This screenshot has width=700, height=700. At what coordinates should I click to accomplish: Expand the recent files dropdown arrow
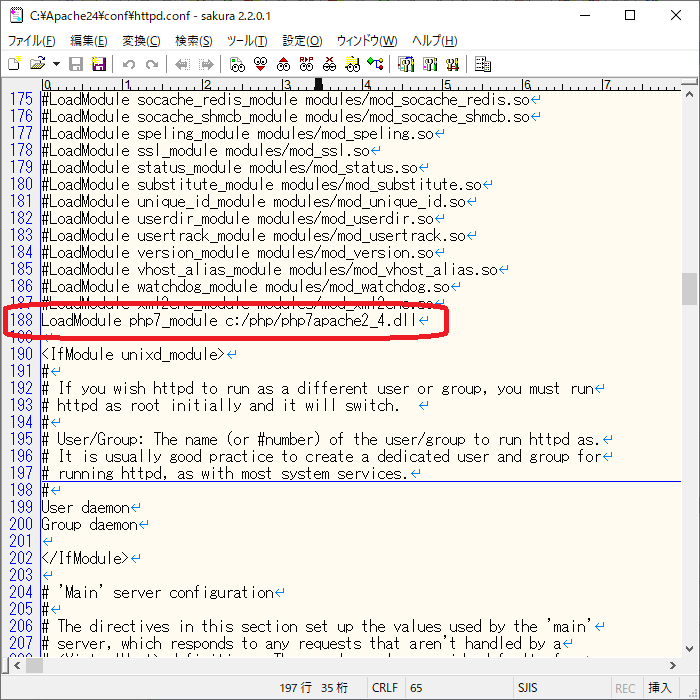tap(56, 64)
